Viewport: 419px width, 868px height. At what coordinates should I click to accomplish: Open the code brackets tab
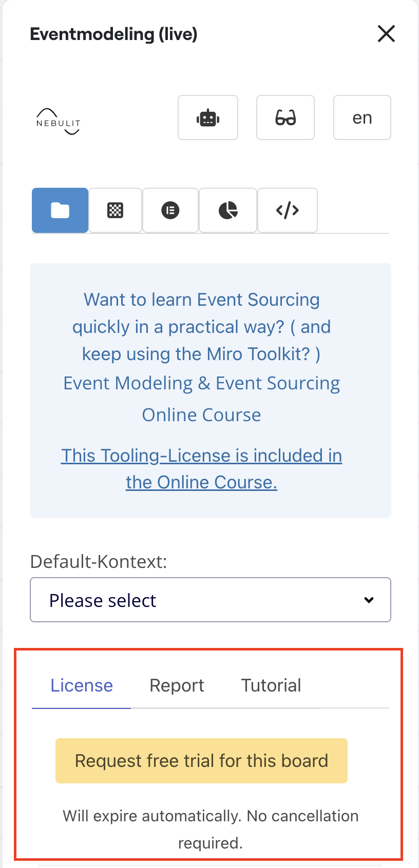point(288,210)
